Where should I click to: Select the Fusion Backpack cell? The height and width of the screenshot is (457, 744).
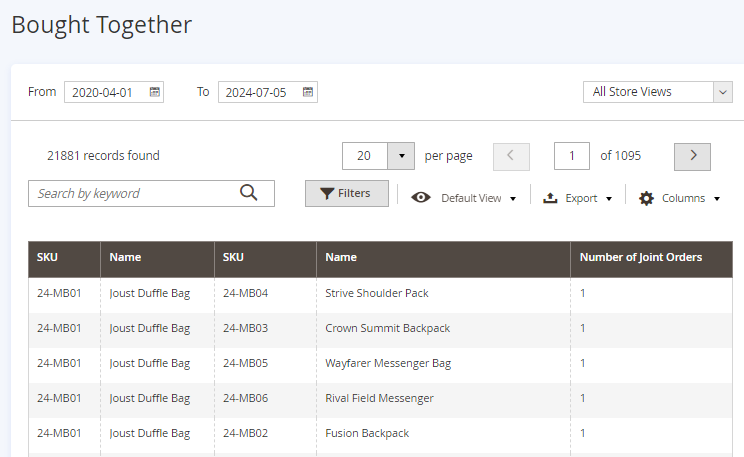pos(443,434)
